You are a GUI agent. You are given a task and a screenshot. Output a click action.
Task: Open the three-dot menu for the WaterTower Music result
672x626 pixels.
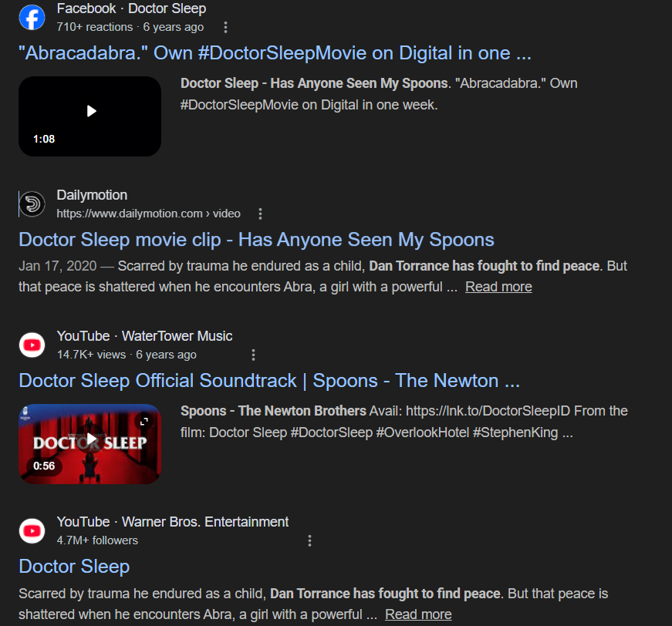click(x=253, y=355)
